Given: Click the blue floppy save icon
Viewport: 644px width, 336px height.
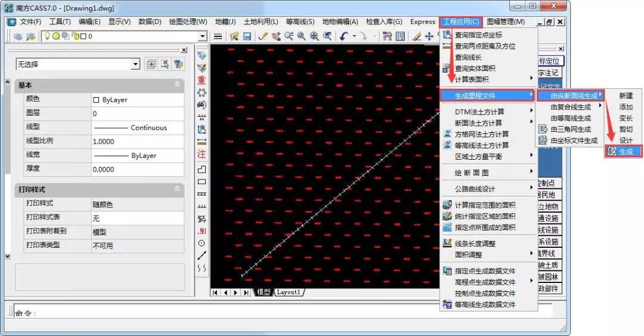Looking at the screenshot, I should click(247, 36).
